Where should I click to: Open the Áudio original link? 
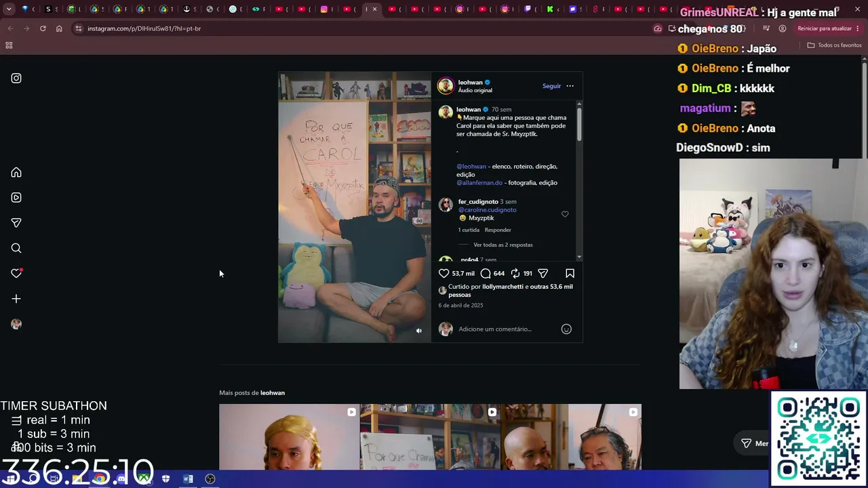[x=475, y=91]
